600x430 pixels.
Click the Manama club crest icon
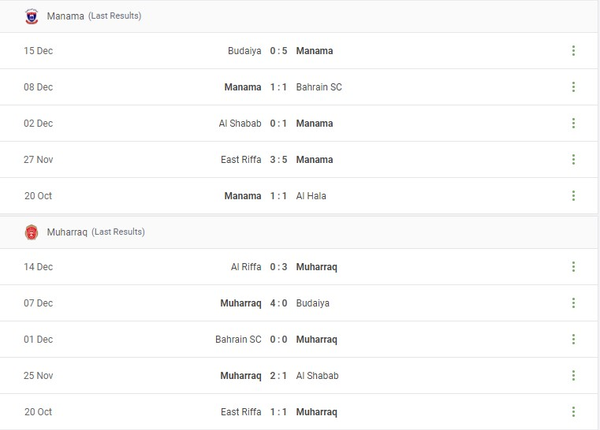click(31, 16)
